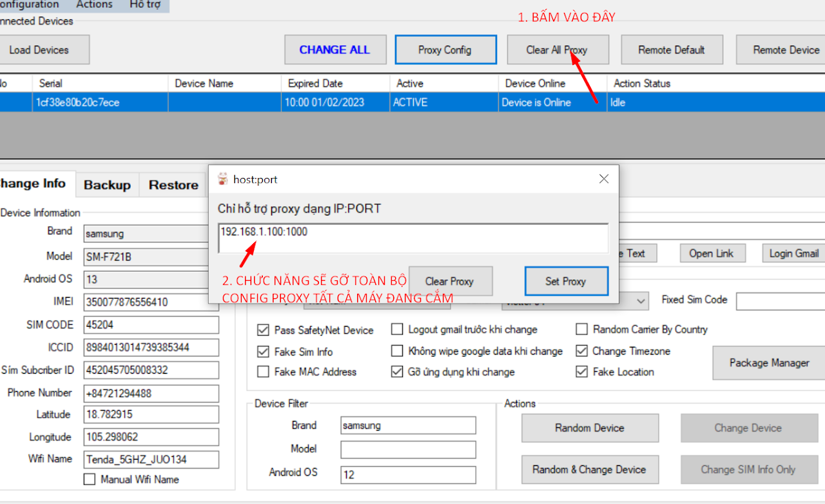Open the Package Manager

pos(769,363)
